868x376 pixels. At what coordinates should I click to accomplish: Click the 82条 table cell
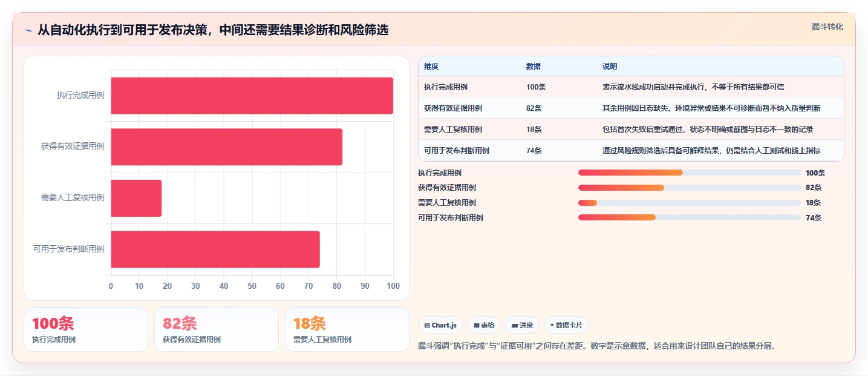534,108
